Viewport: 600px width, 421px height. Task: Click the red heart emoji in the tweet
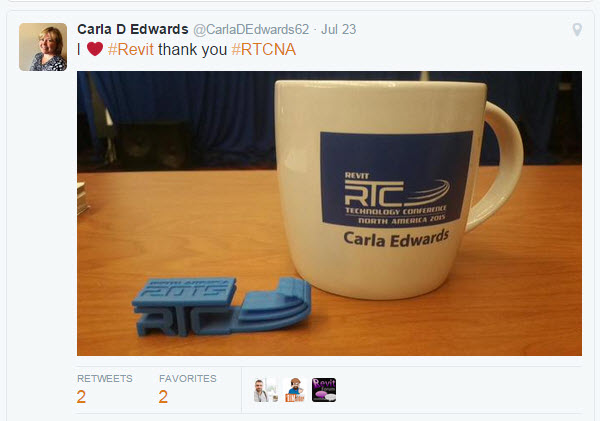[x=95, y=49]
